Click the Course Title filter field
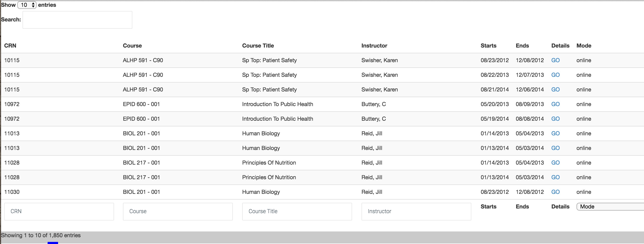This screenshot has height=244, width=644. (297, 211)
